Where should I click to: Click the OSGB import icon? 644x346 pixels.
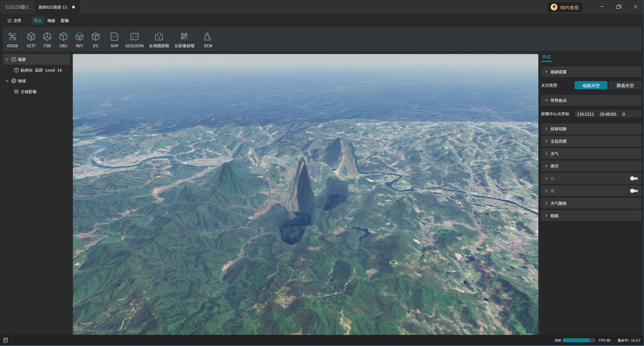12,40
